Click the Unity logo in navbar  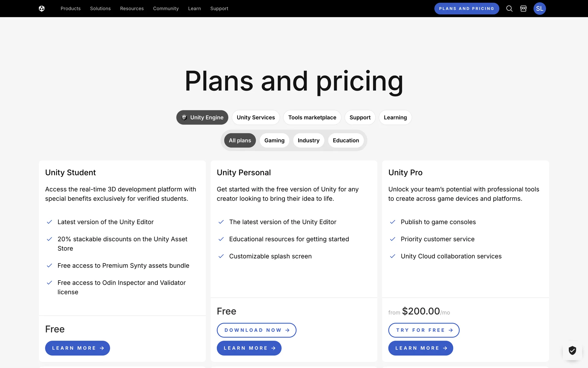(42, 9)
